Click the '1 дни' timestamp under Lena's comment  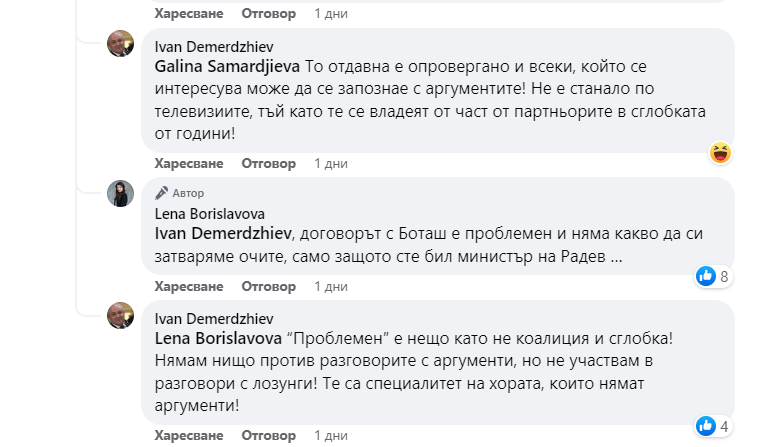(330, 286)
